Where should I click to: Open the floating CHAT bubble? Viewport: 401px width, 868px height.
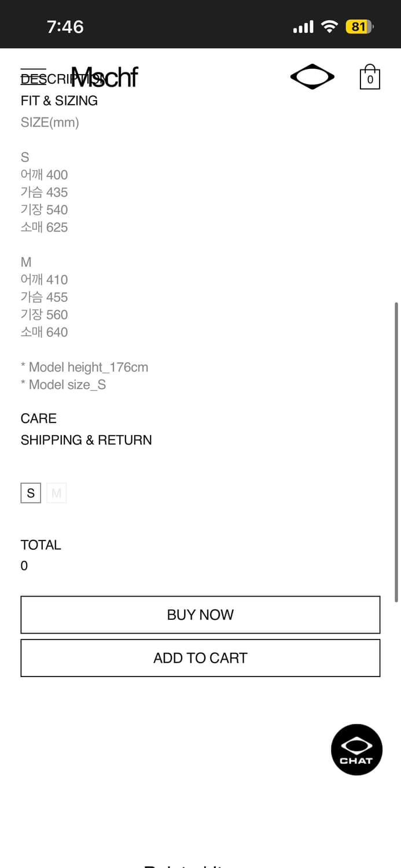point(356,749)
